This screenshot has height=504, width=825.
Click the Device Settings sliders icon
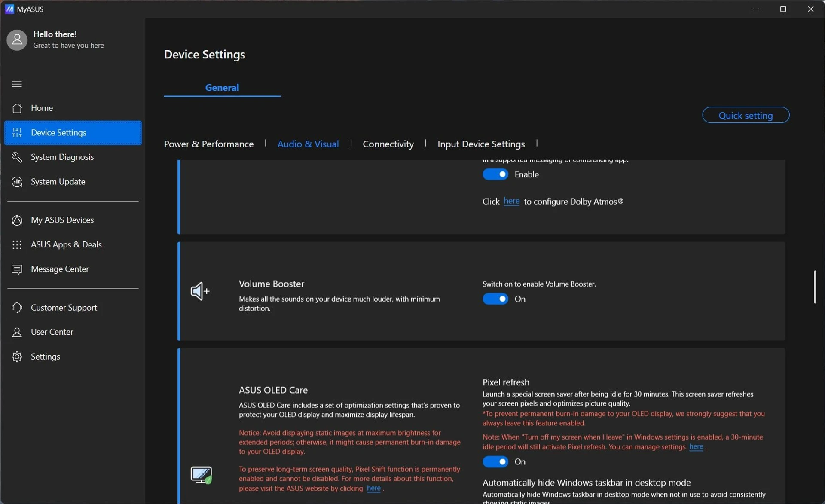pos(17,133)
